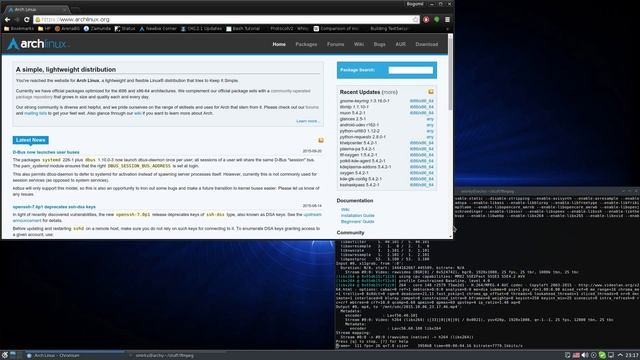The width and height of the screenshot is (640, 360).
Task: Click the (more) link beside Recent Updates
Action: 389,92
